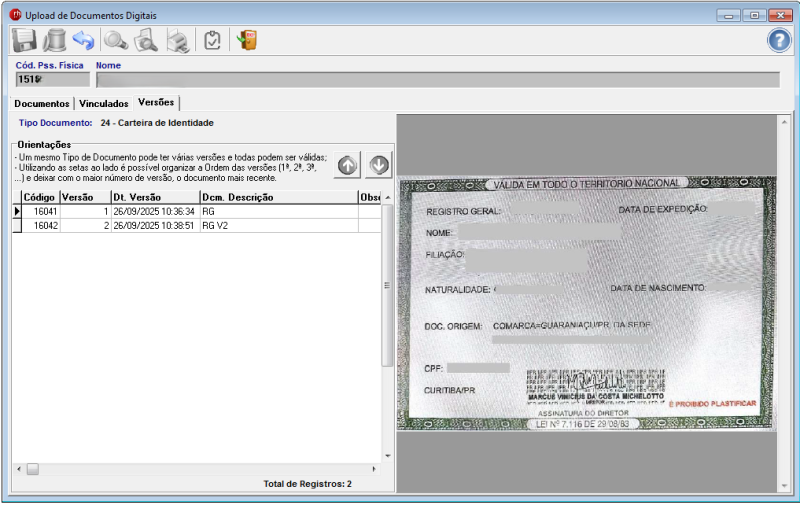Click the clipboard checkmark icon
The height and width of the screenshot is (505, 800).
click(x=211, y=40)
